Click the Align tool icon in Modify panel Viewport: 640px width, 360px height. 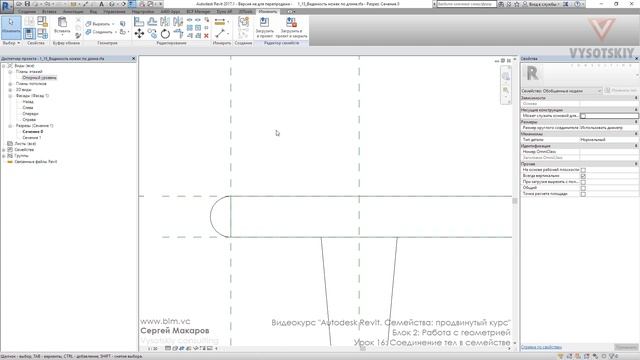point(139,21)
